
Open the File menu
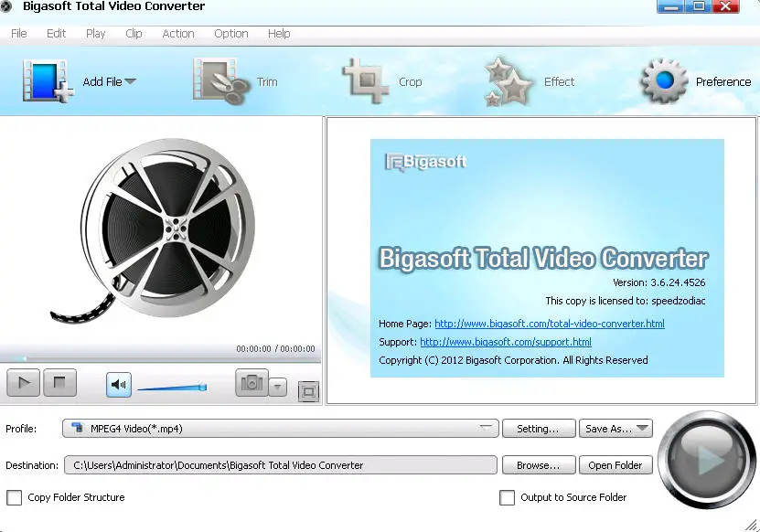19,34
